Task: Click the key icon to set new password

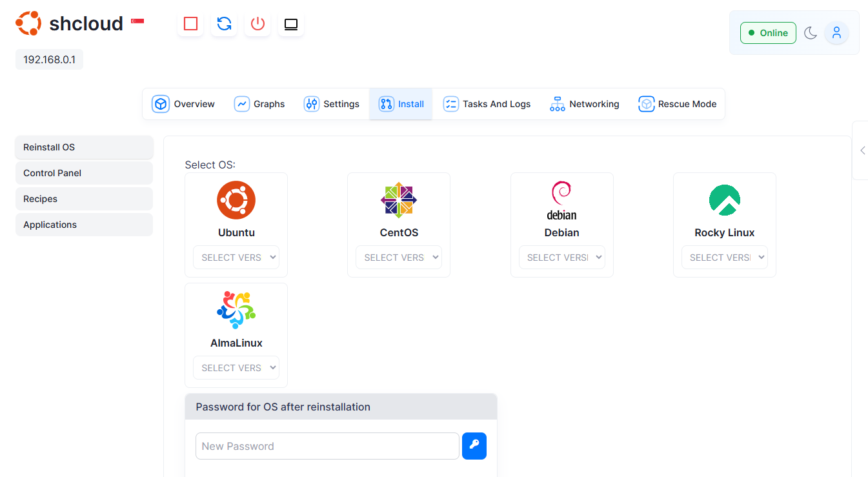Action: coord(474,446)
